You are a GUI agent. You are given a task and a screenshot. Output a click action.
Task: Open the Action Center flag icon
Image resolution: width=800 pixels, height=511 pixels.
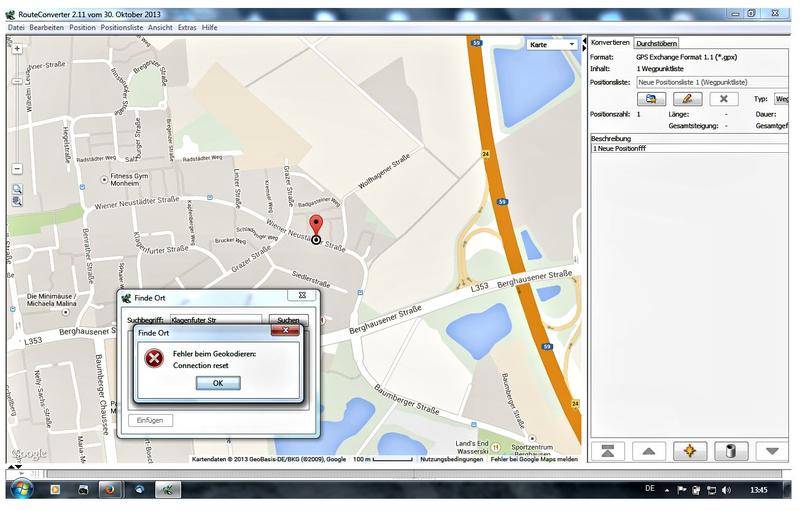click(681, 490)
